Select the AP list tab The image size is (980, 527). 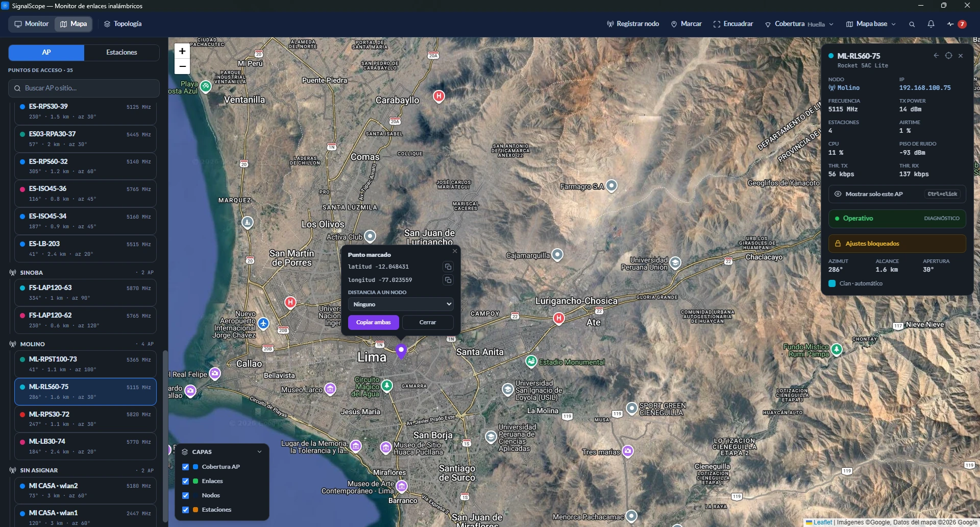click(x=46, y=53)
